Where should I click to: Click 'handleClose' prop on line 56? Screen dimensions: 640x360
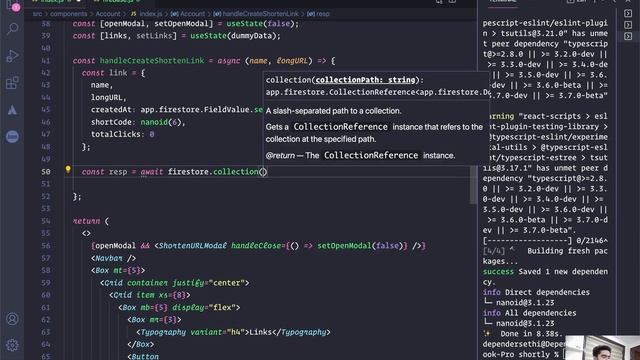click(256, 246)
